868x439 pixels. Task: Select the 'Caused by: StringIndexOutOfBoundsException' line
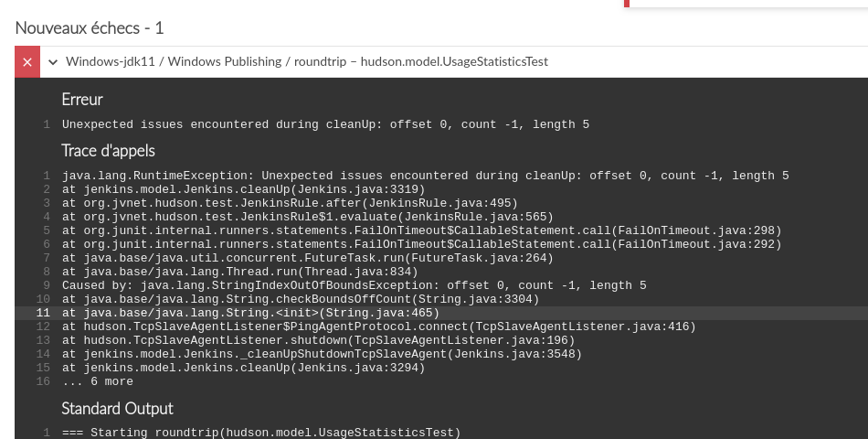(x=355, y=285)
